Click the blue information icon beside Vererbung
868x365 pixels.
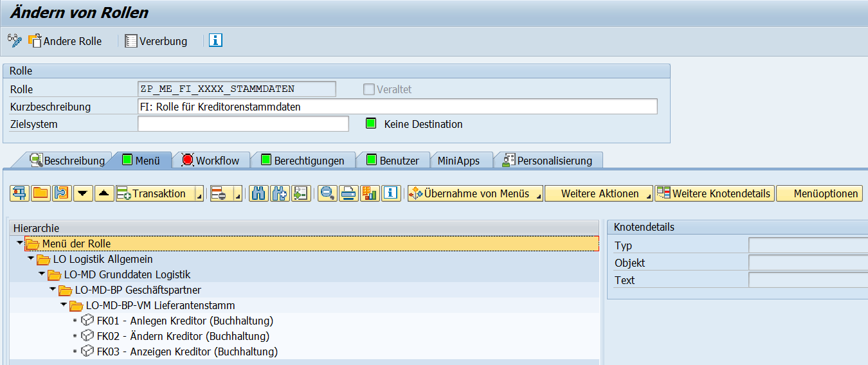pyautogui.click(x=215, y=40)
